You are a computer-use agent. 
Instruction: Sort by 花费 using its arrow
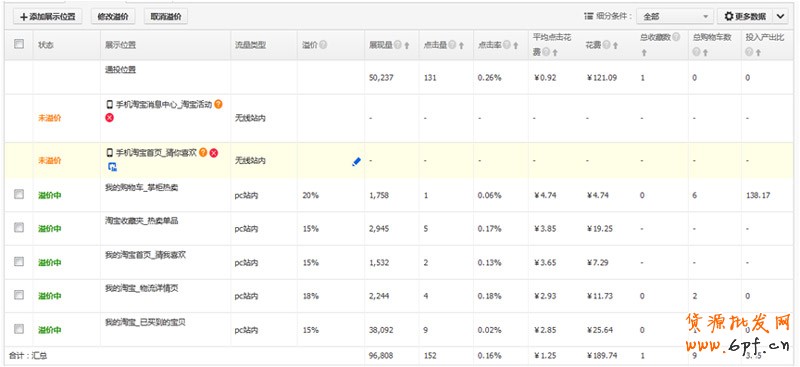pos(616,45)
